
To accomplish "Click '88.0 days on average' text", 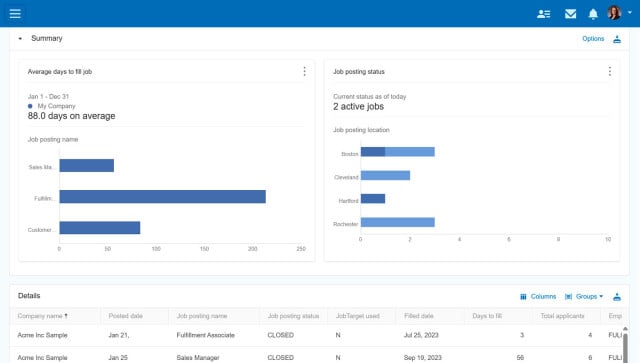I will click(x=71, y=116).
